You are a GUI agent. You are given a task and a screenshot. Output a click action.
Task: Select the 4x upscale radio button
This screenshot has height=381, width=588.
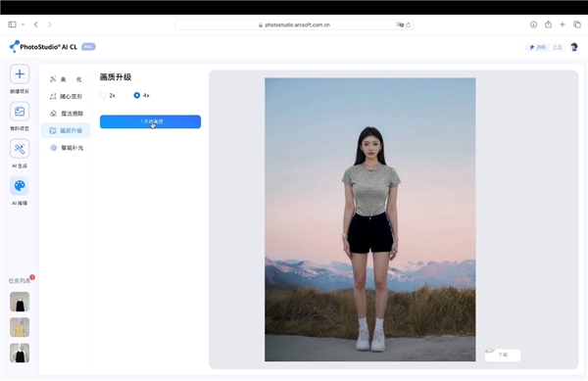click(137, 96)
